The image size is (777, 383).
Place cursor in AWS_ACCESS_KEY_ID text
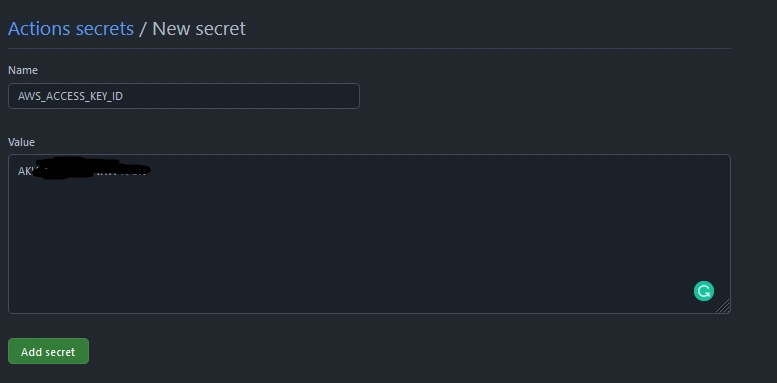[70, 96]
